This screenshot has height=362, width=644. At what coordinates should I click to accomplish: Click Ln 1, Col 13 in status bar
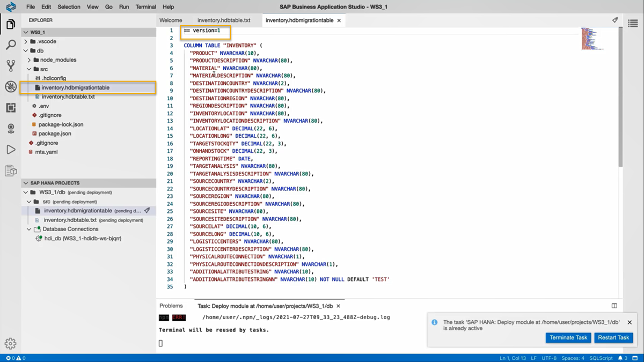(513, 358)
